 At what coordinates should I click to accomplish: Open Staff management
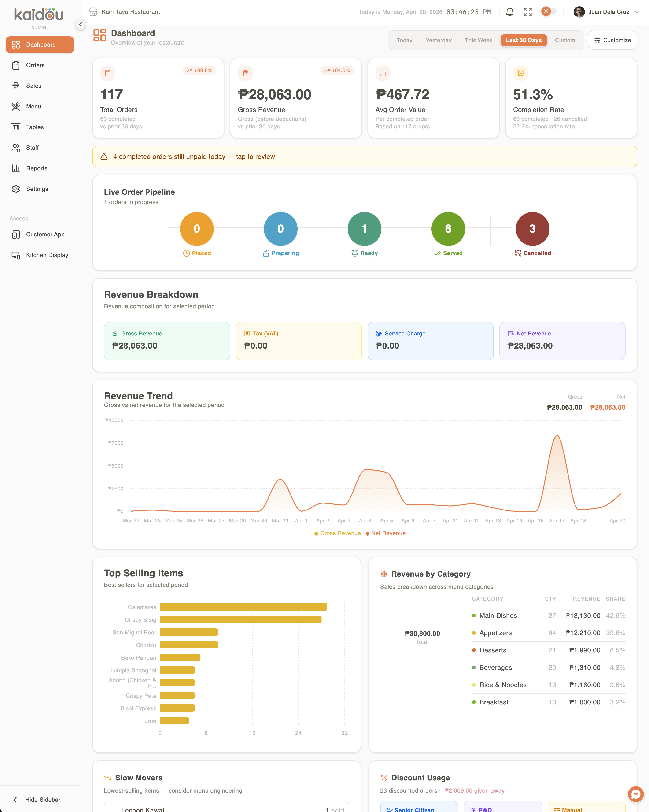coord(32,148)
